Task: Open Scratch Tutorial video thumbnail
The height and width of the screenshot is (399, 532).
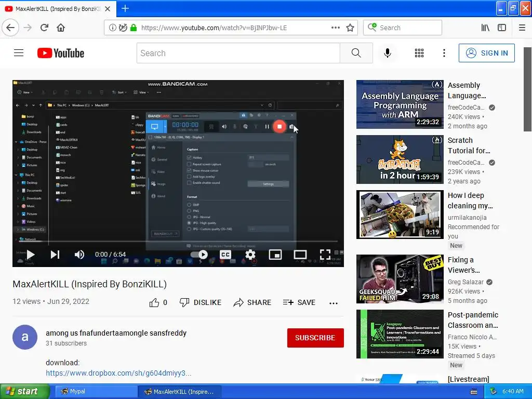Action: pyautogui.click(x=400, y=159)
